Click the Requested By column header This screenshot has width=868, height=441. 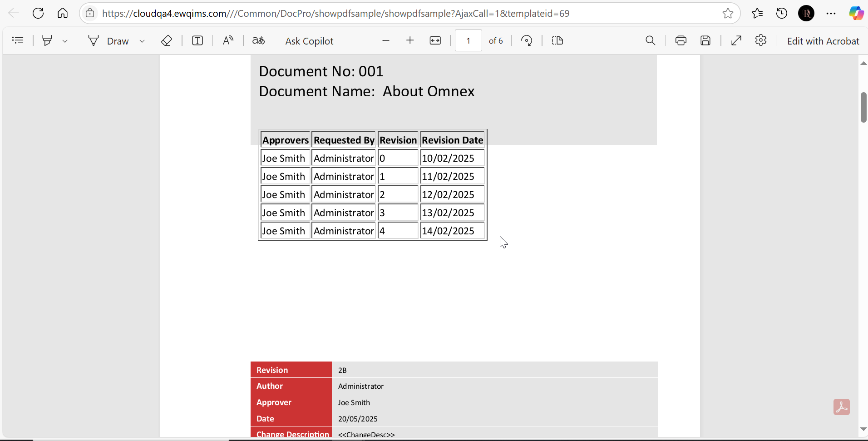[344, 140]
